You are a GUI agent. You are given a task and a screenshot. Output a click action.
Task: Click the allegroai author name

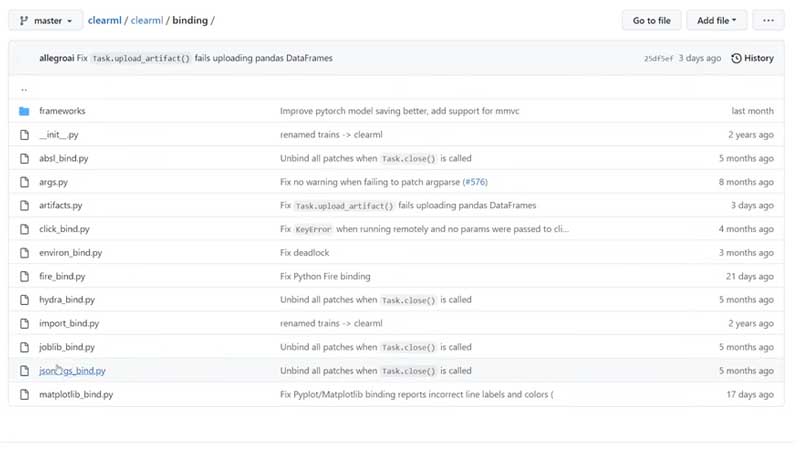pos(57,58)
